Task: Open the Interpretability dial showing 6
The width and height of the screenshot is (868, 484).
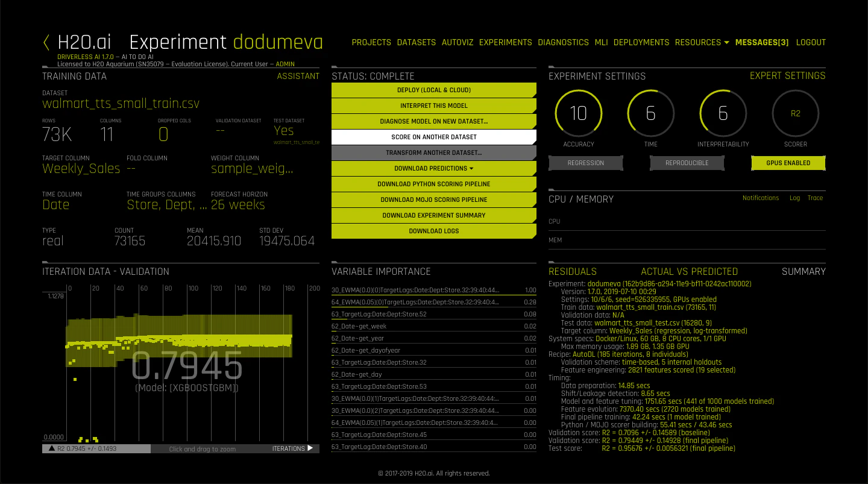Action: 723,113
